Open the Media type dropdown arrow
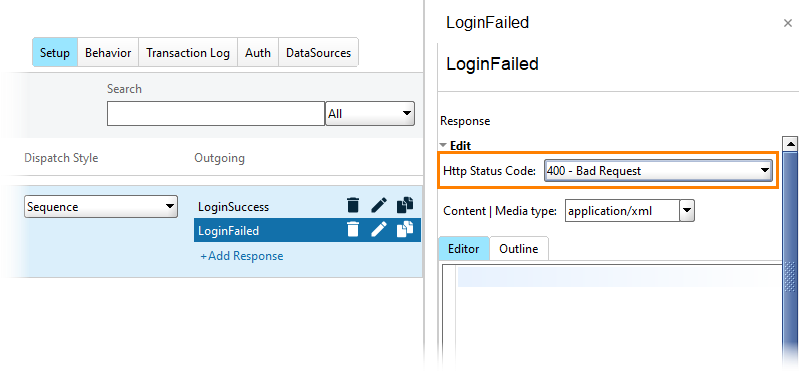 687,210
